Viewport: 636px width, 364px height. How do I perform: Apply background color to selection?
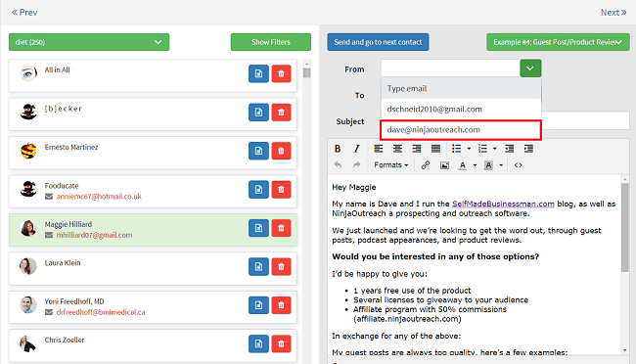[x=489, y=165]
